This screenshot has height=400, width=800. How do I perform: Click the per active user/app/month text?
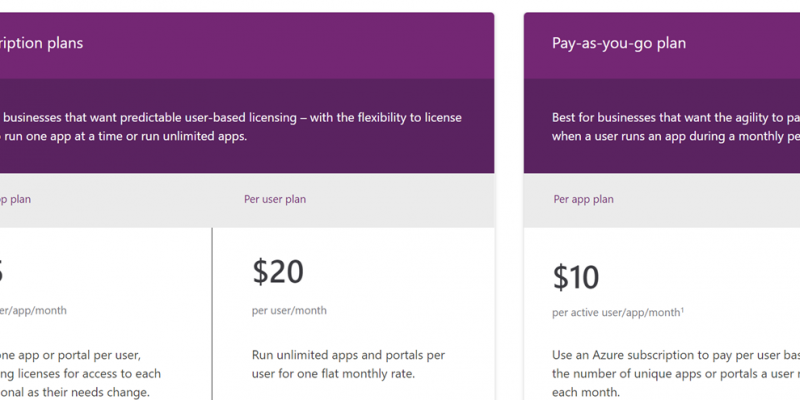tap(616, 312)
